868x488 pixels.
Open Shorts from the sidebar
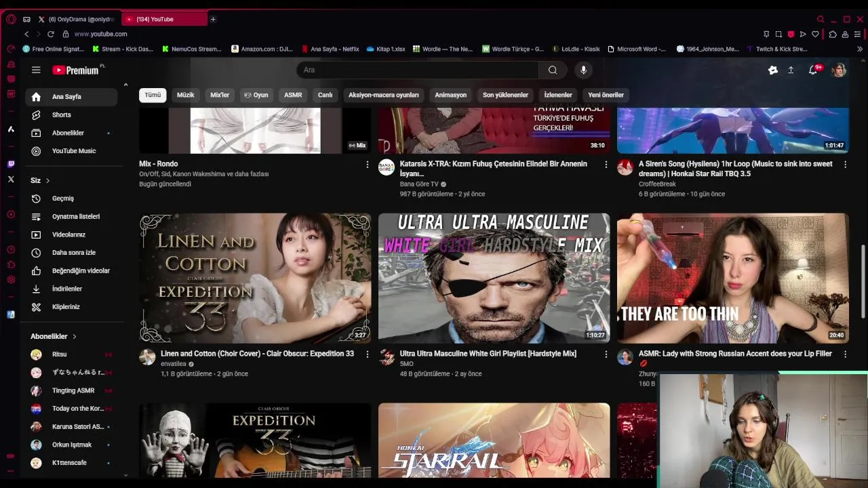tap(71, 115)
